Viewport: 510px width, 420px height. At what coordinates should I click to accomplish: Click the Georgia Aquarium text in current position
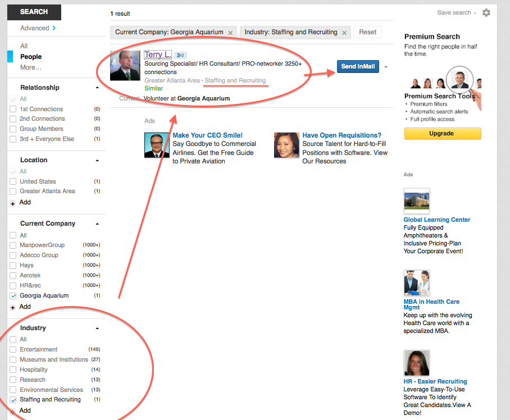[204, 98]
